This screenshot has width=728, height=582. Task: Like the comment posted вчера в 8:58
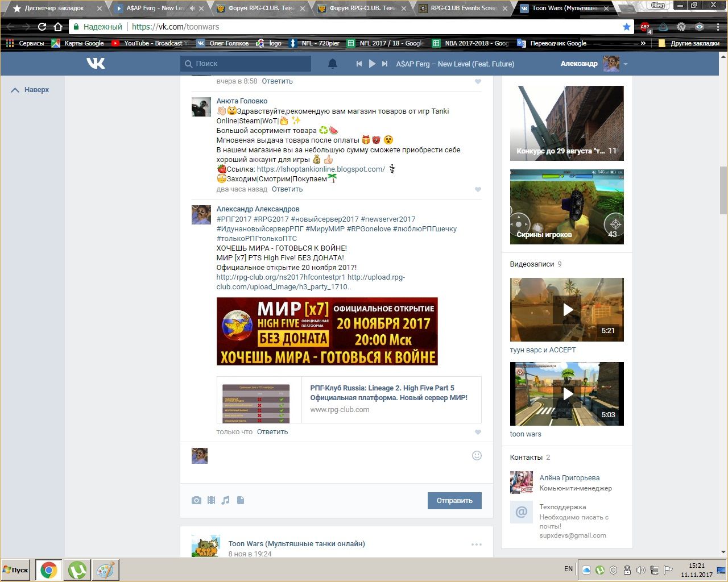pyautogui.click(x=478, y=82)
